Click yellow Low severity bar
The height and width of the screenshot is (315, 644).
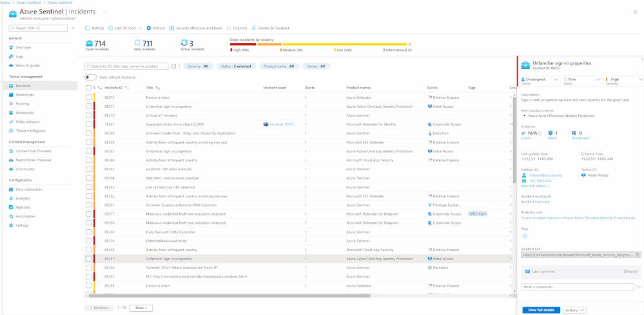pyautogui.click(x=345, y=45)
